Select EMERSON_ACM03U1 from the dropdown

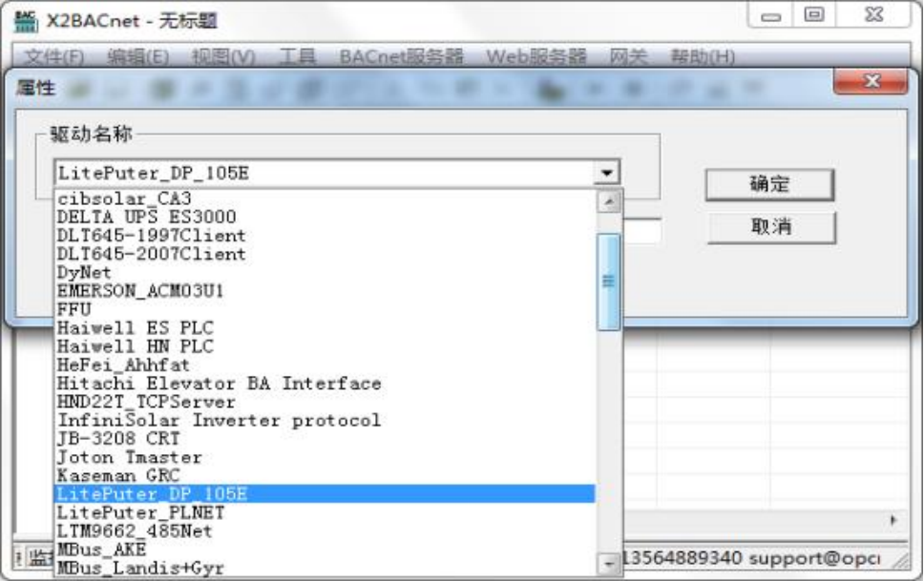click(325, 290)
